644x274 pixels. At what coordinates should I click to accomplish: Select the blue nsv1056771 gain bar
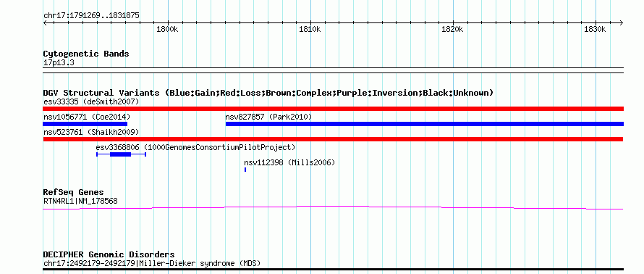pos(85,124)
